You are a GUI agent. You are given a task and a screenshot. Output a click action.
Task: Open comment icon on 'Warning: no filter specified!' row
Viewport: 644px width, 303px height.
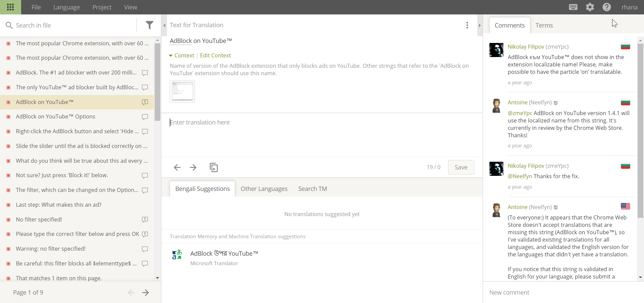(145, 249)
